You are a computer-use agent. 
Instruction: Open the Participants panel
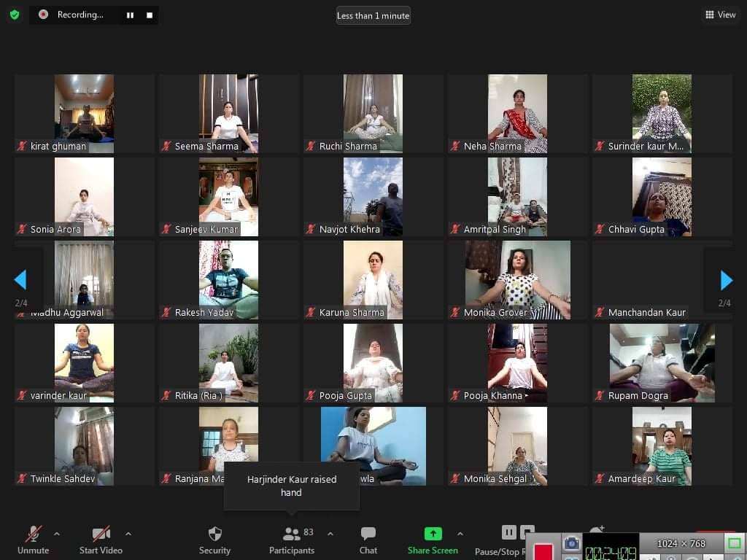point(292,540)
